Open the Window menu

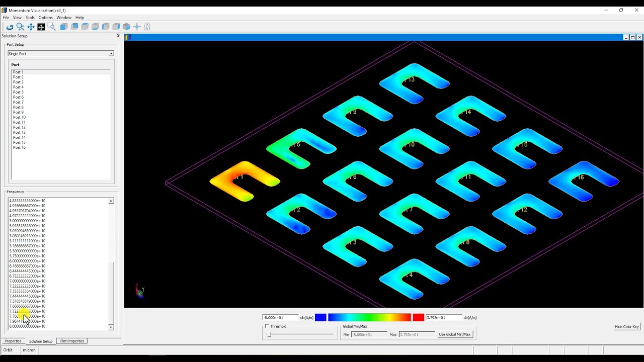point(64,18)
